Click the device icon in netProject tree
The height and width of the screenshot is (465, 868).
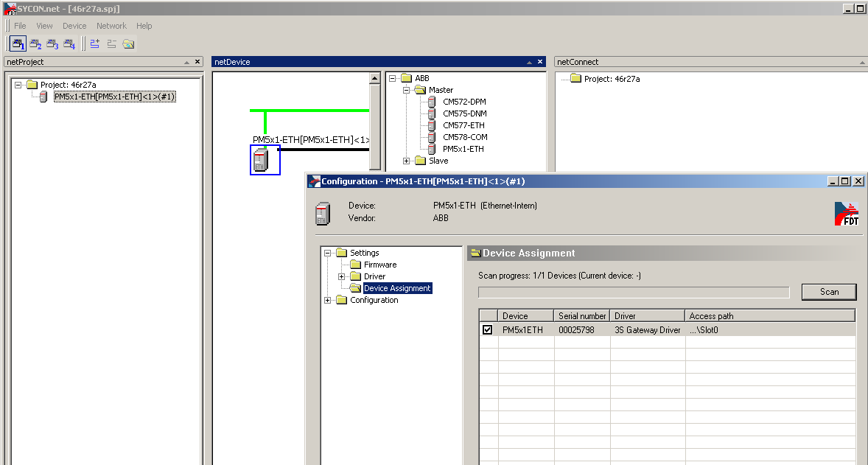tap(43, 97)
